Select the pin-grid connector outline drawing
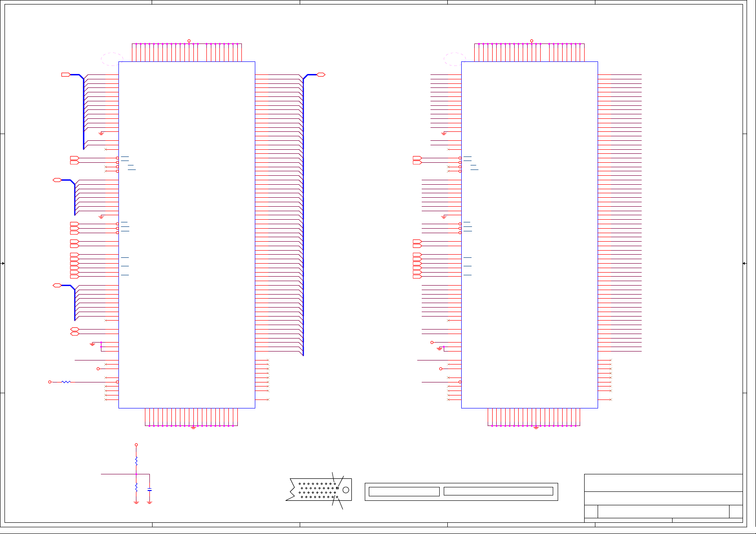Viewport: 756px width, 534px height. 319,490
